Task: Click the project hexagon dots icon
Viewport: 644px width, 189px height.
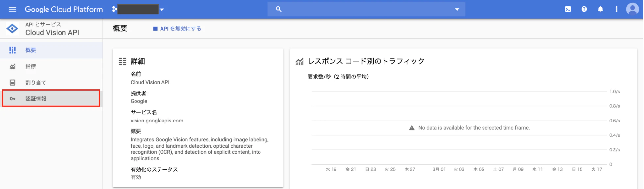Action: click(x=114, y=9)
